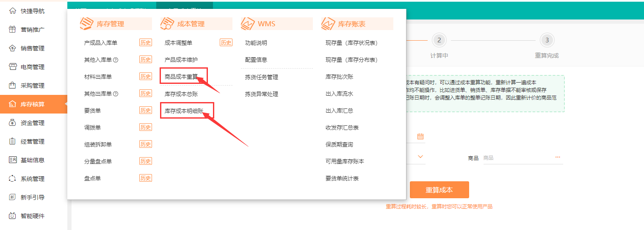The width and height of the screenshot is (644, 230).
Task: Click step 3 重算完成 circle
Action: point(547,40)
